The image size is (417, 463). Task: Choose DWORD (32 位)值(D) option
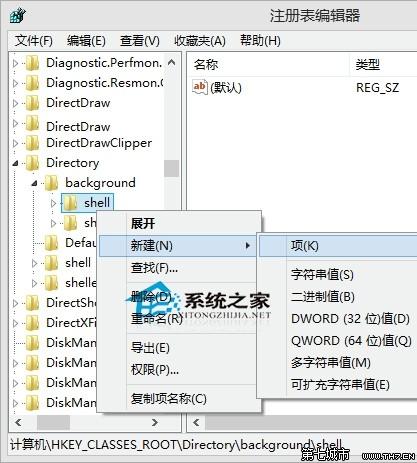350,319
